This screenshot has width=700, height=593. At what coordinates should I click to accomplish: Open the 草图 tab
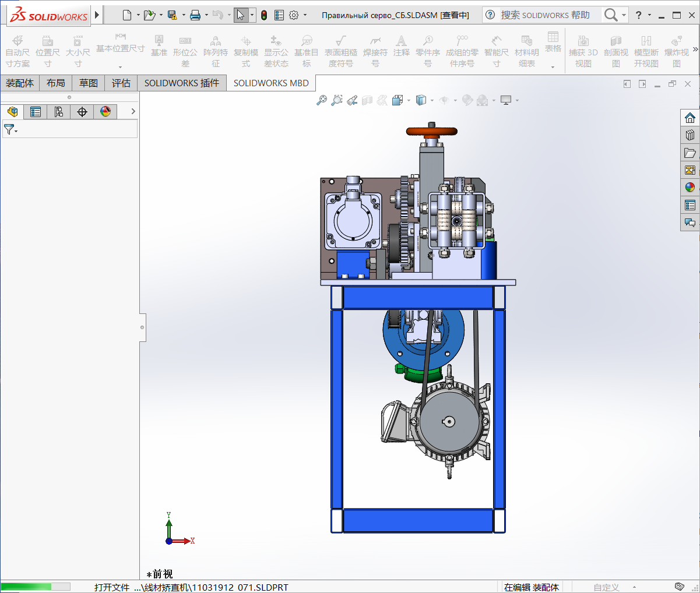[89, 83]
